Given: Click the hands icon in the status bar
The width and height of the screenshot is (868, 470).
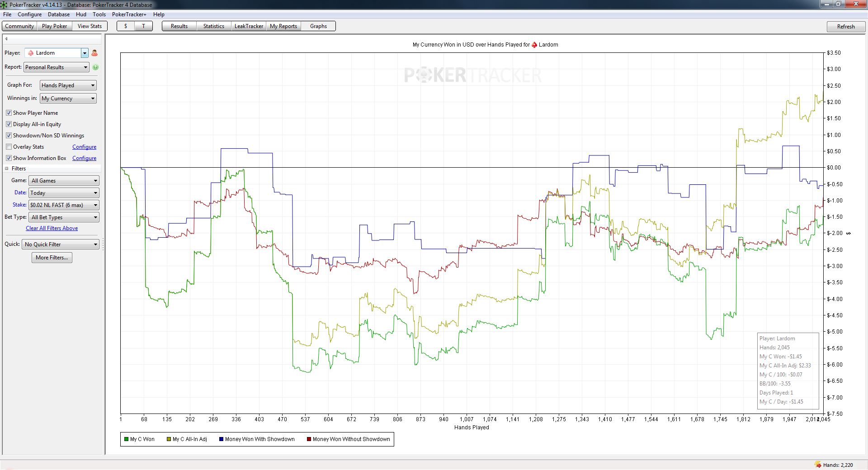Looking at the screenshot, I should (818, 465).
